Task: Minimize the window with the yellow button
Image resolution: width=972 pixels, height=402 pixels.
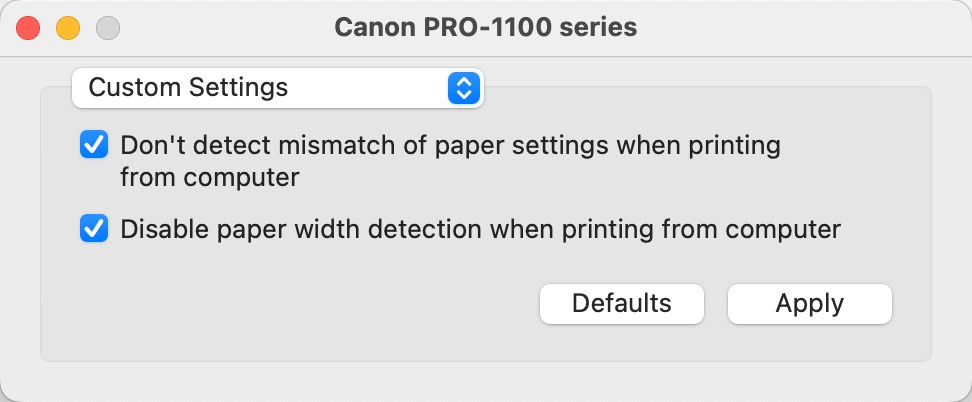Action: 67,27
